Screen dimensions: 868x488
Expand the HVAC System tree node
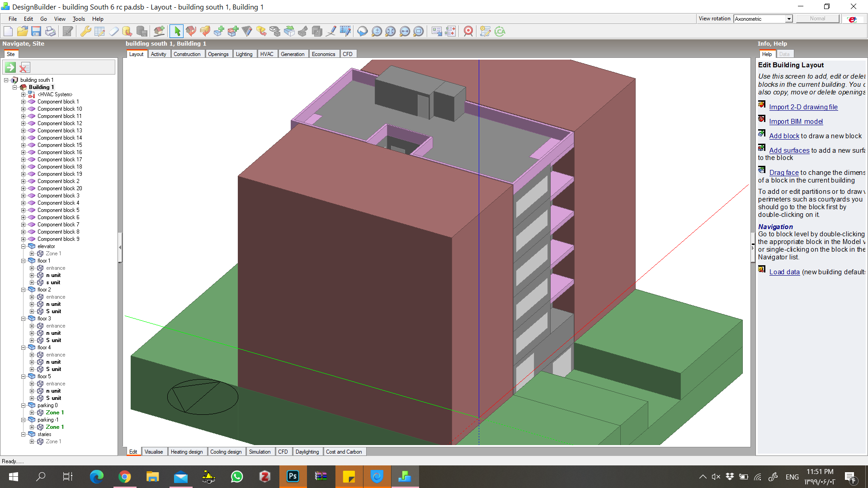(23, 94)
